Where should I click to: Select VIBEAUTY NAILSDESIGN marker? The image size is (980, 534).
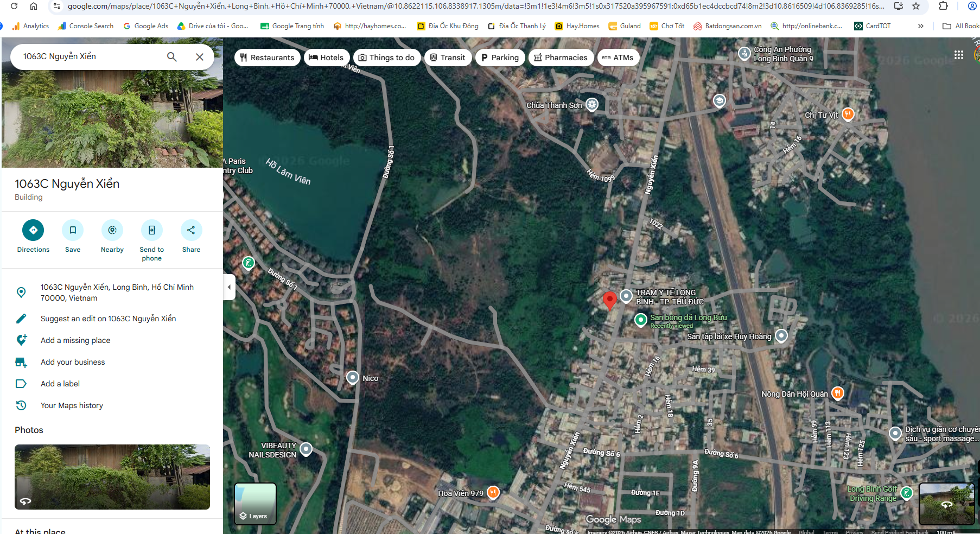coord(306,449)
